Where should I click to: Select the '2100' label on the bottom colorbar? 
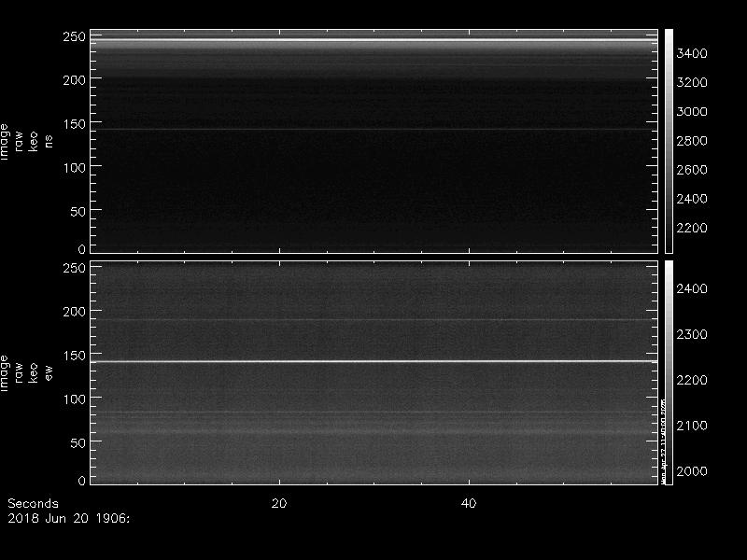pyautogui.click(x=692, y=426)
